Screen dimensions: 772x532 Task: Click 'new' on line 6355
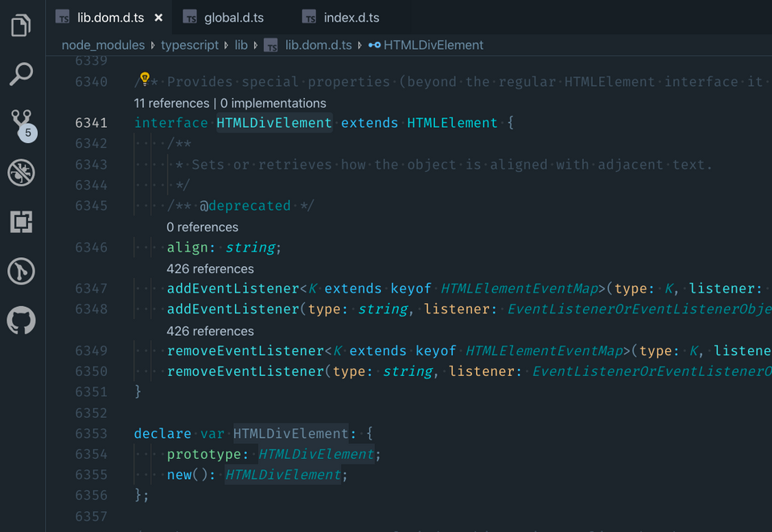(179, 475)
